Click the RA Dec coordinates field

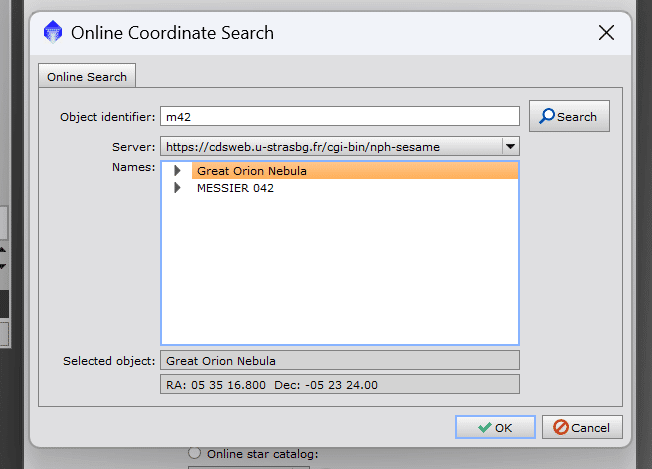coord(340,385)
